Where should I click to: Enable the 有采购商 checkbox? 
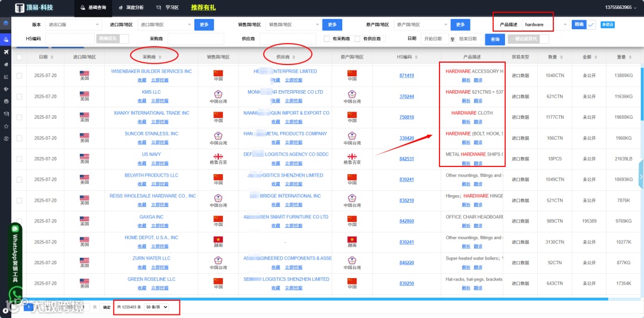327,39
